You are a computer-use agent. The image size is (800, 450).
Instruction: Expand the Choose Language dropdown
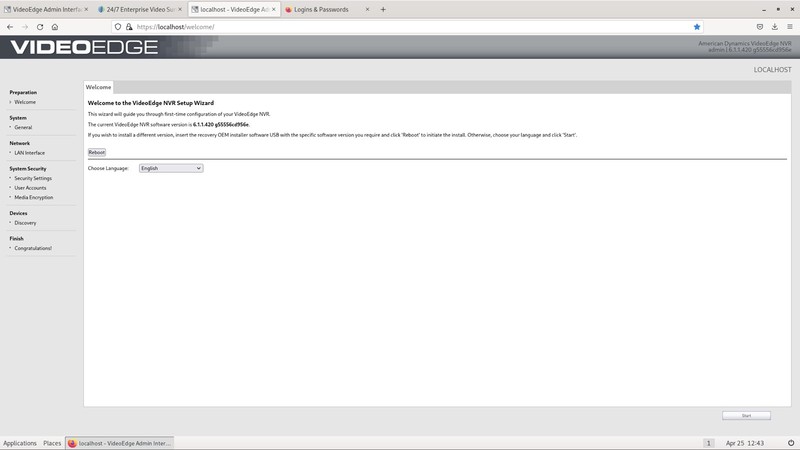[x=171, y=168]
